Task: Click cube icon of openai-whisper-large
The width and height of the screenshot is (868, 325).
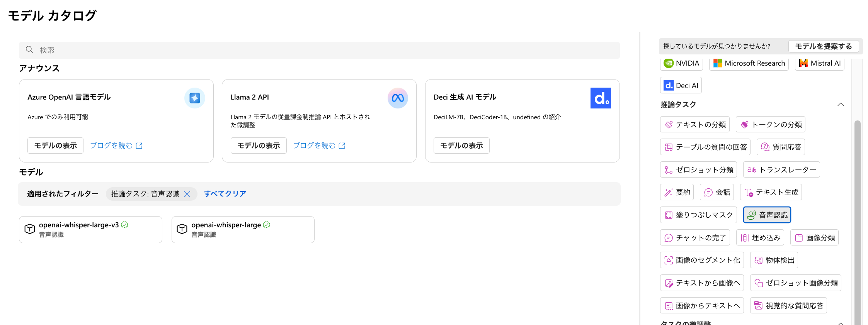Action: (182, 229)
